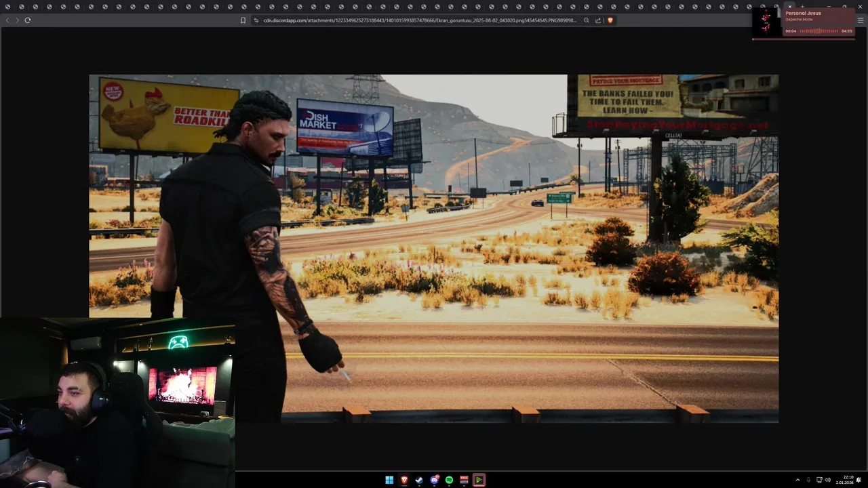Go back in the browser
The height and width of the screenshot is (488, 868).
point(7,20)
